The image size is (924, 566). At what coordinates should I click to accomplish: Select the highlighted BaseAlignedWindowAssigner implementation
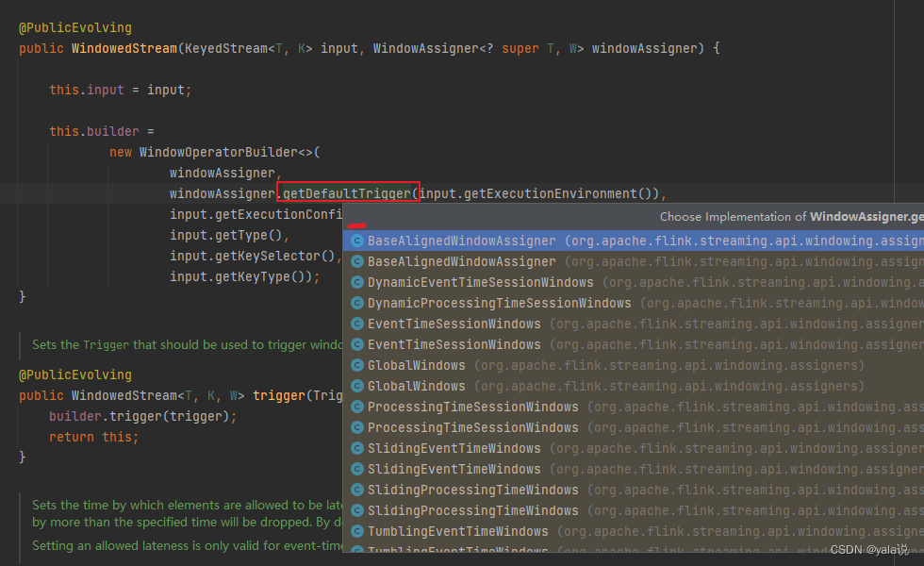point(634,241)
